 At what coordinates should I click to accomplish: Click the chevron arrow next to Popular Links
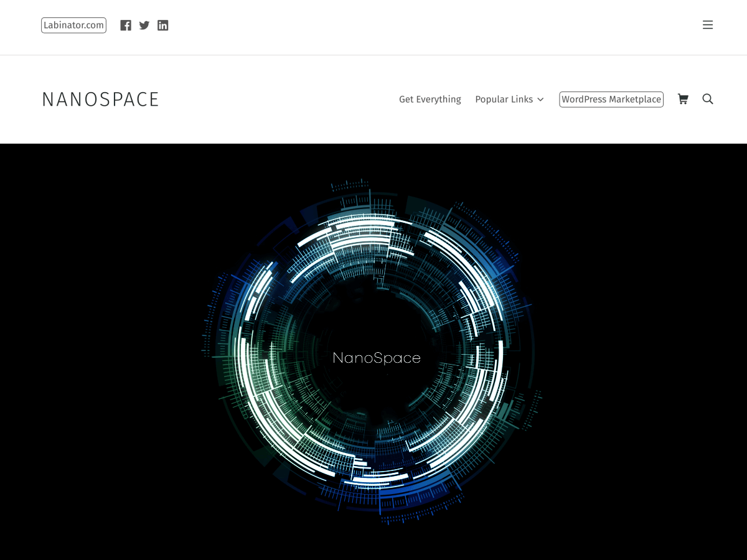540,99
